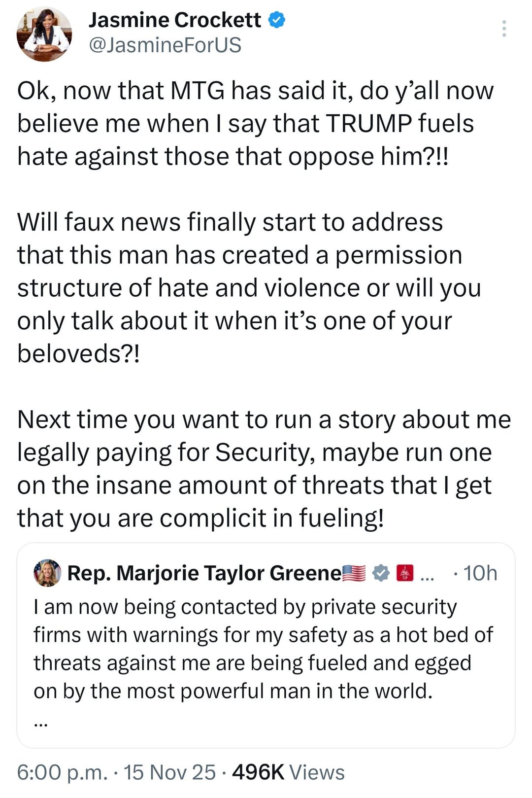The height and width of the screenshot is (798, 532).
Task: Open Jasmine Crockett's profile picture
Action: click(x=44, y=35)
